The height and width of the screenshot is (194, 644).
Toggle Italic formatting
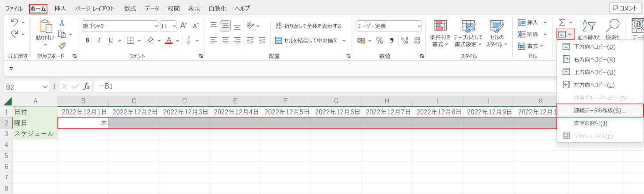click(x=99, y=40)
